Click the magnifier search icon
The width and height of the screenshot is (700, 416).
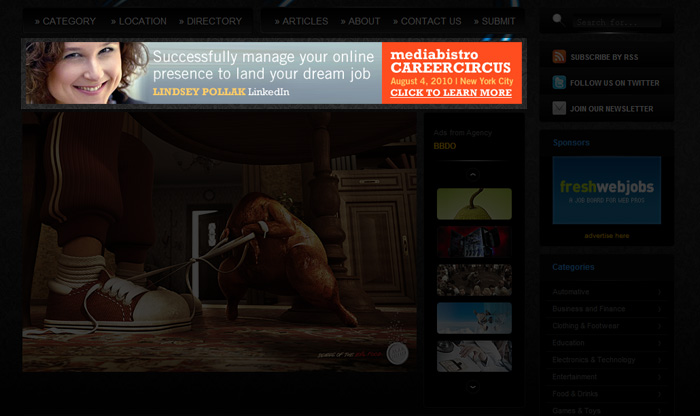point(558,20)
